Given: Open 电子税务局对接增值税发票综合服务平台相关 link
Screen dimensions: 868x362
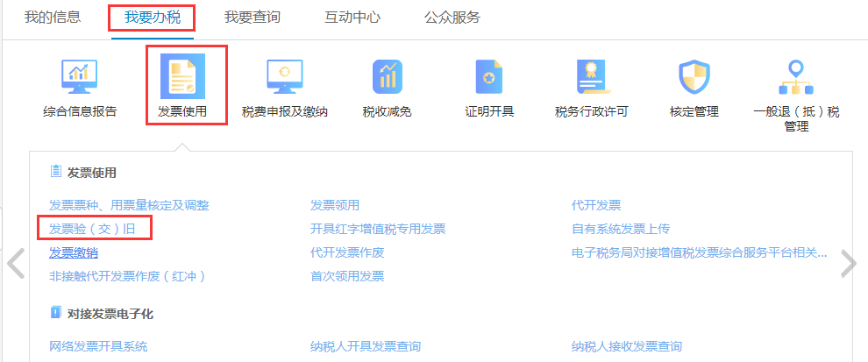Looking at the screenshot, I should tap(700, 253).
